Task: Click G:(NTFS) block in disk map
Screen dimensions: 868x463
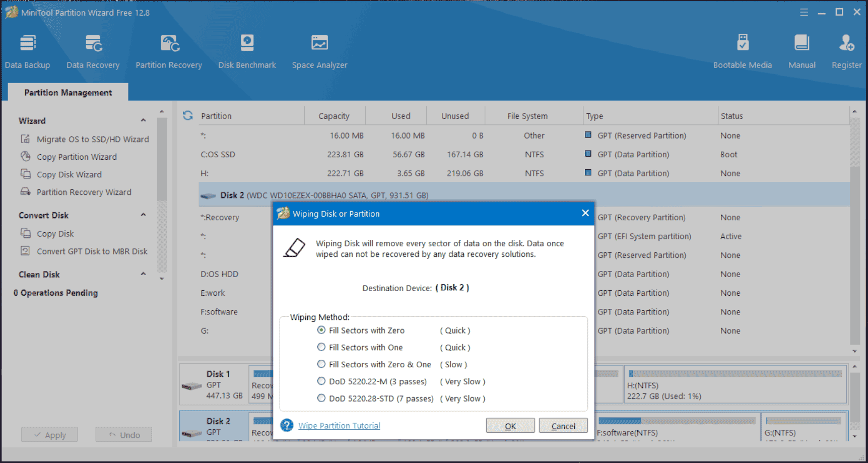Action: 804,427
